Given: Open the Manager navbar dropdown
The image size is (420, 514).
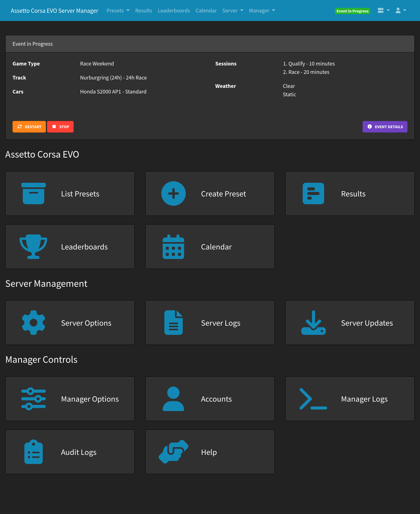Looking at the screenshot, I should [262, 11].
